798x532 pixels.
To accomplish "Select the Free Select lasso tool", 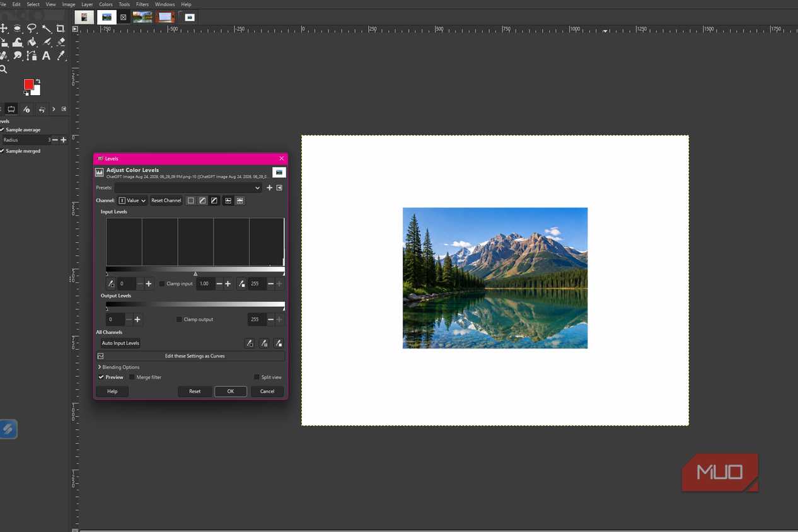I will 32,28.
